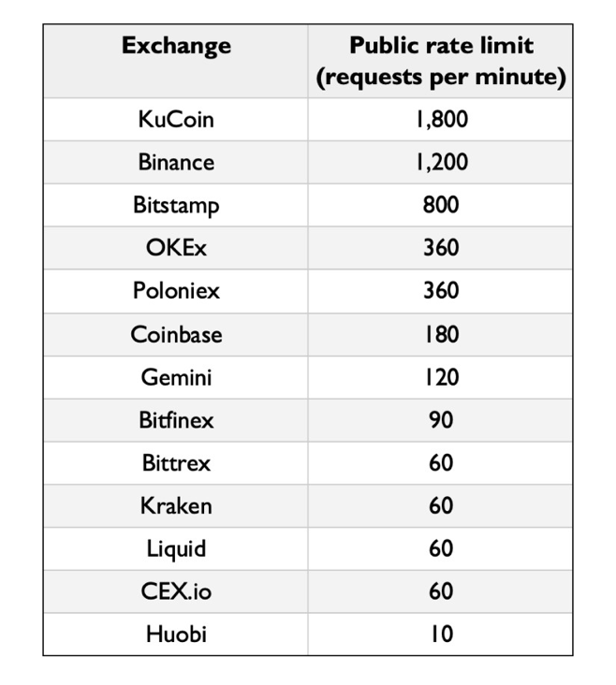Image resolution: width=616 pixels, height=685 pixels.
Task: Select Huobi's rate limit value of 10
Action: click(x=441, y=634)
